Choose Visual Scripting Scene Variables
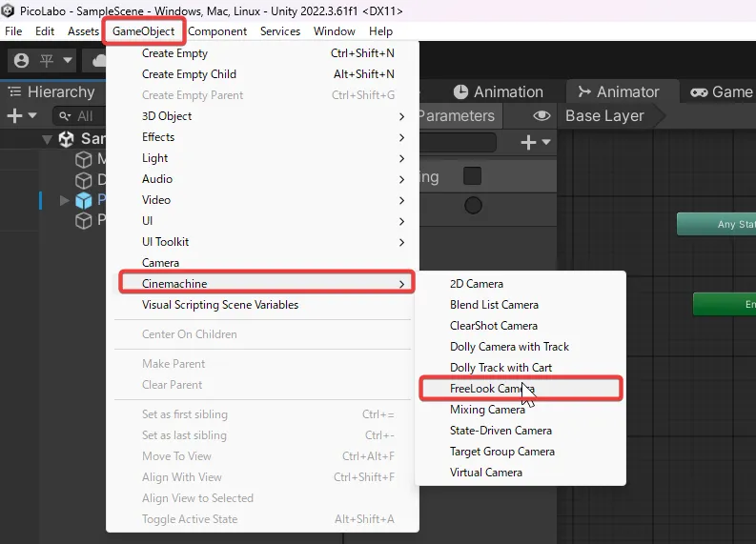The width and height of the screenshot is (756, 544). (263, 305)
